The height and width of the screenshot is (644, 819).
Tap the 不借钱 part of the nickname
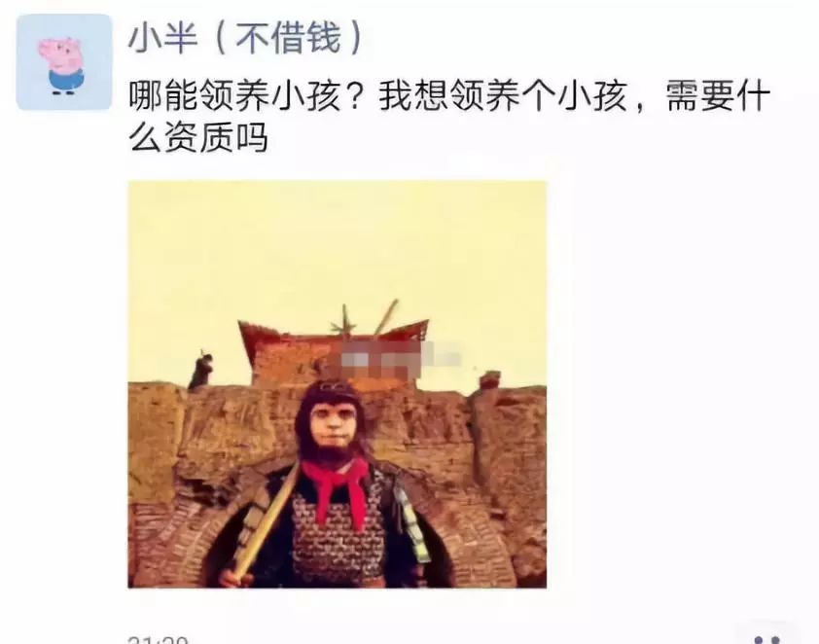click(288, 38)
